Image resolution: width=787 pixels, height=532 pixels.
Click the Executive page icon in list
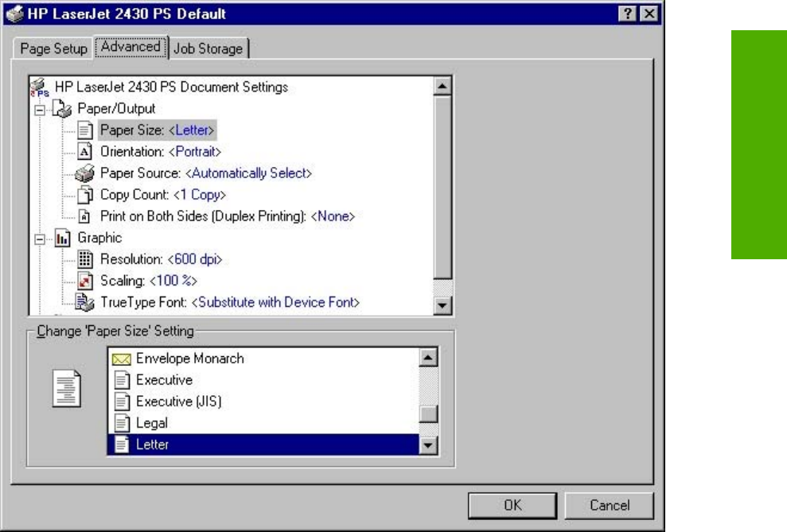coord(122,380)
